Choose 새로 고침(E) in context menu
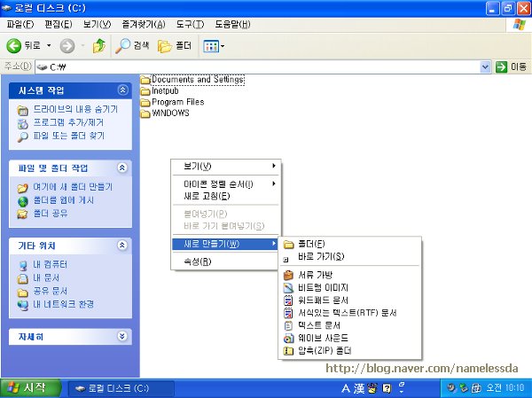 225,196
